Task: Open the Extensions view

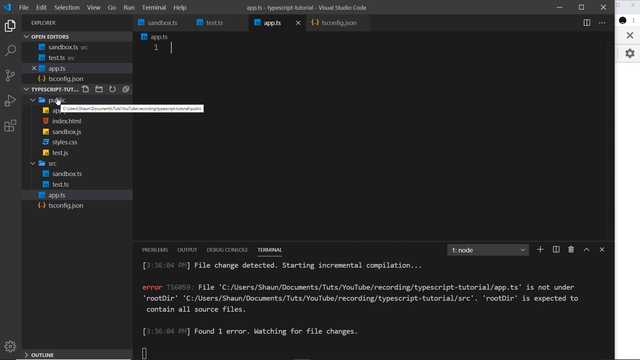Action: point(10,125)
